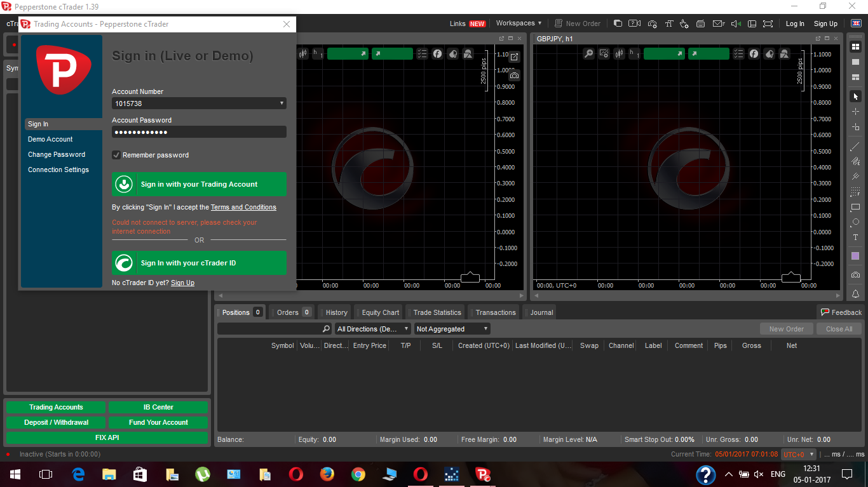
Task: Select Change Password in the dialog sidebar
Action: click(57, 154)
